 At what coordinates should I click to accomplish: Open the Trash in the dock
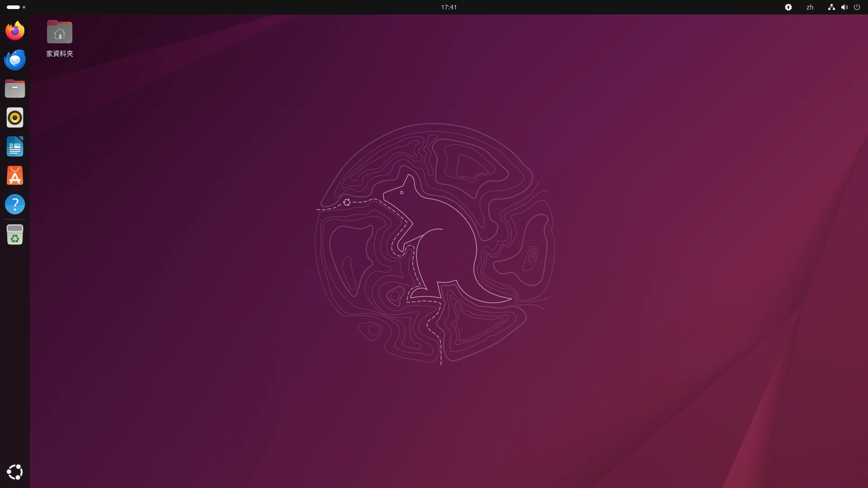pos(15,235)
